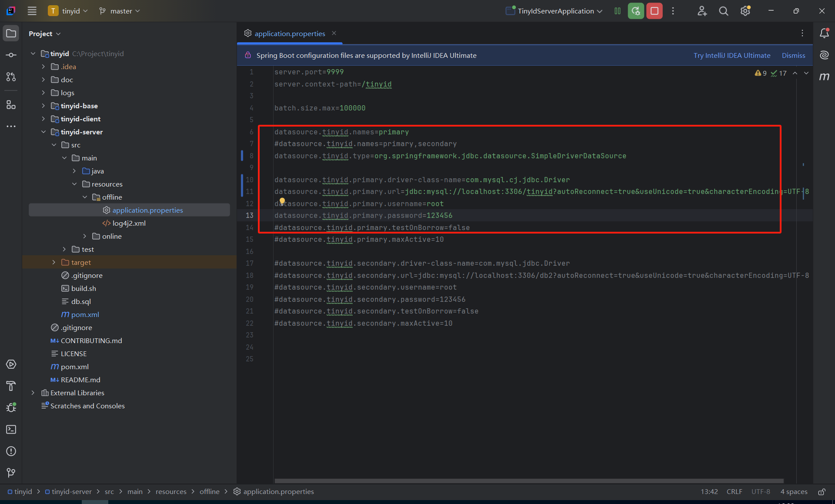Open the Notifications bell icon
Image resolution: width=835 pixels, height=504 pixels.
click(x=824, y=33)
